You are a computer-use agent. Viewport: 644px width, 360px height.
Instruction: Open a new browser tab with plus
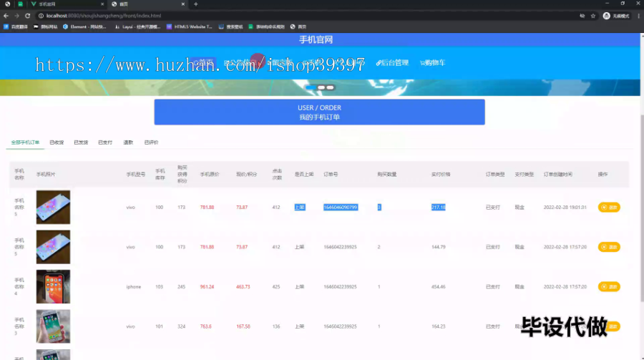point(196,4)
